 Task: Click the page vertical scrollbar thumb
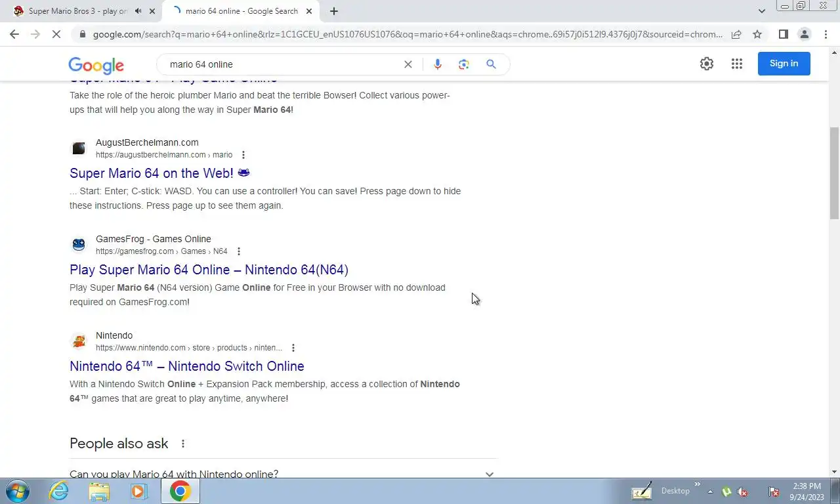click(834, 173)
